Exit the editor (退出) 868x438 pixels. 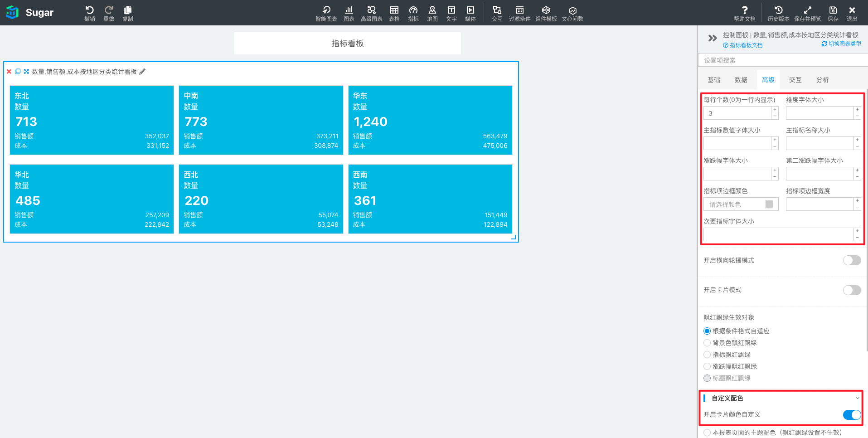[852, 13]
